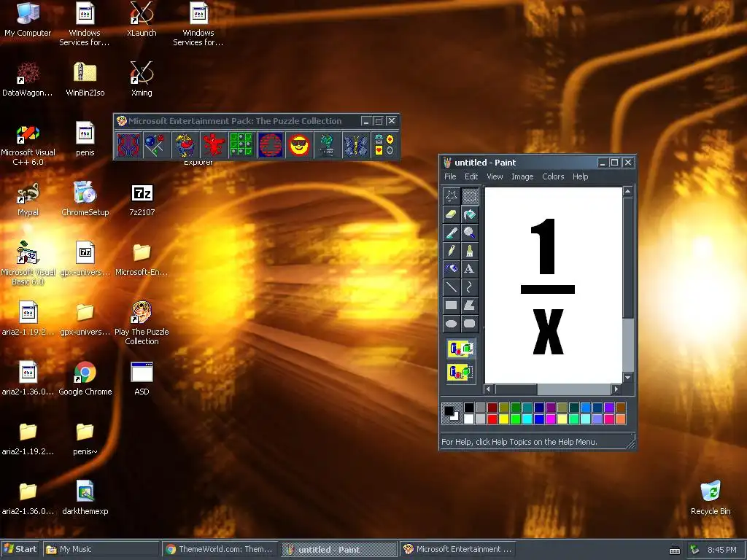Pick the Airbrush spray can tool
Screen dimensions: 747x560
451,268
